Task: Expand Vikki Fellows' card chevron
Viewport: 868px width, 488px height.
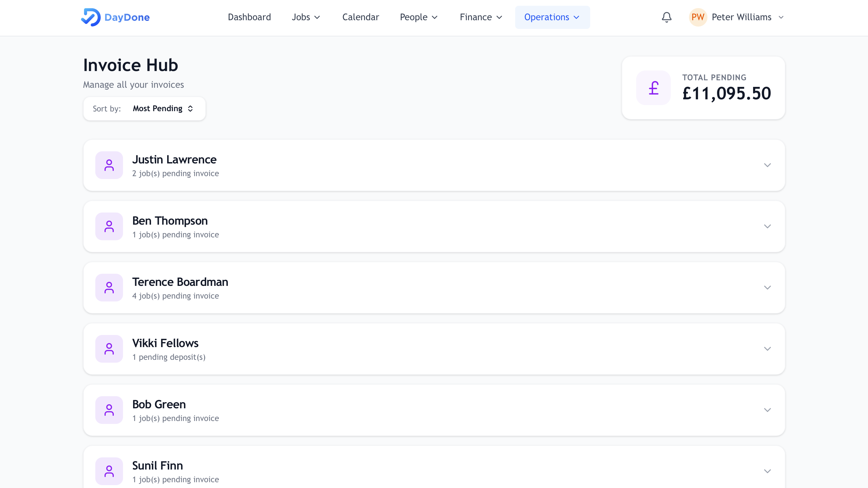Action: pyautogui.click(x=767, y=349)
